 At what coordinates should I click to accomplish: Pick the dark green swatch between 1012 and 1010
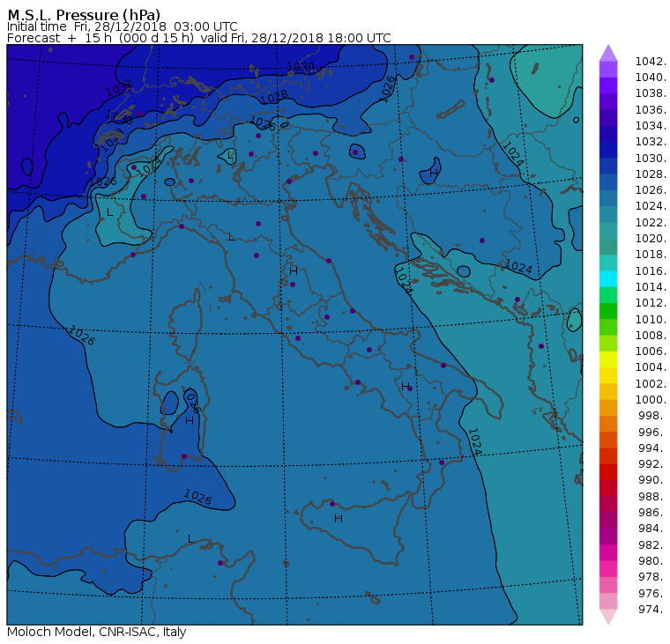point(608,311)
